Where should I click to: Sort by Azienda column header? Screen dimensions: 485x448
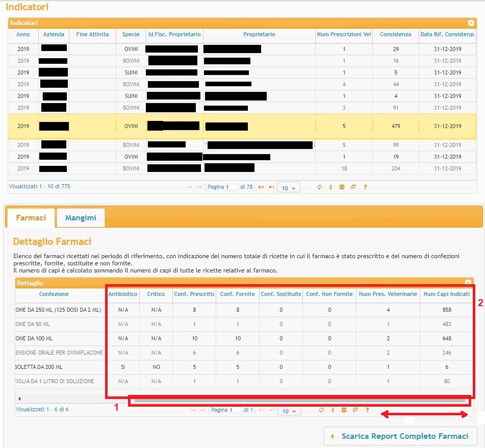click(x=54, y=34)
